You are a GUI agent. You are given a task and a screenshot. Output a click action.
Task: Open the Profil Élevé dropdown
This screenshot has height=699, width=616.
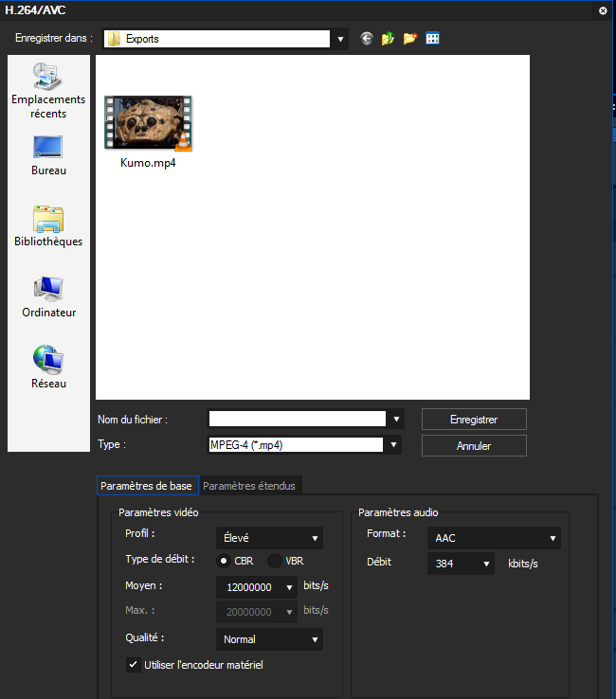269,538
